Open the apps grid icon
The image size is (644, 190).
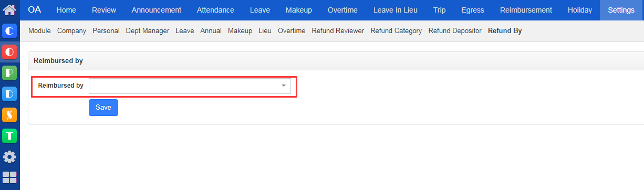[9, 177]
